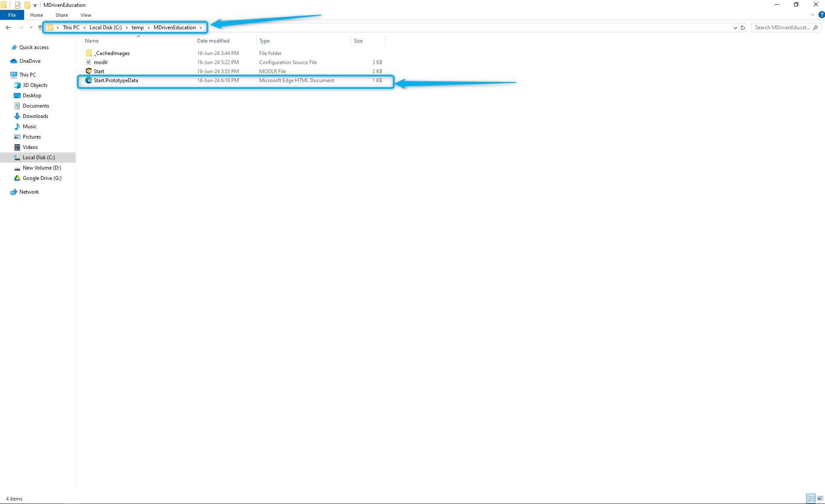
Task: Go up one folder level
Action: [x=40, y=28]
